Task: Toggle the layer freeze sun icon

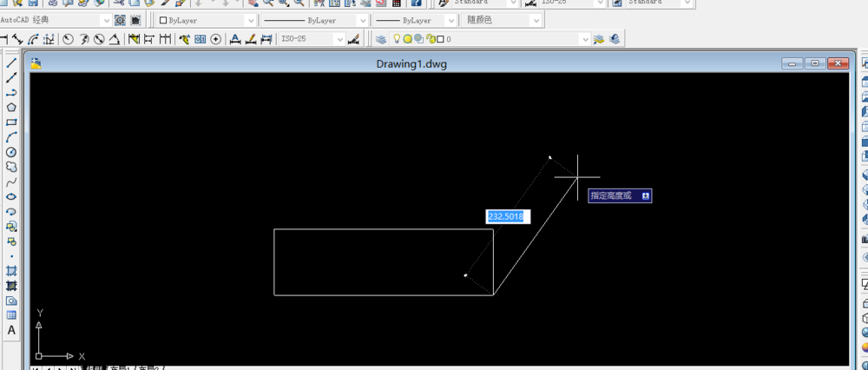Action: pos(407,39)
